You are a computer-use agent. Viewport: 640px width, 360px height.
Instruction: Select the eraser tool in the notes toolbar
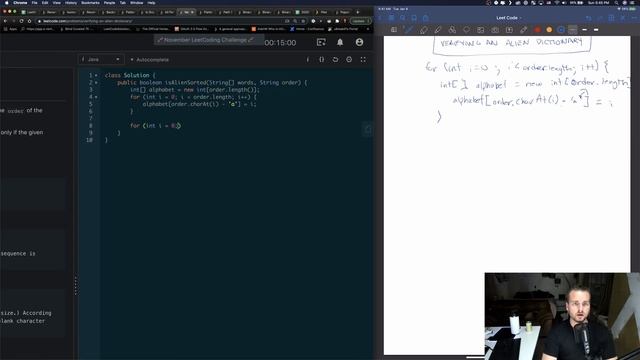[x=424, y=30]
